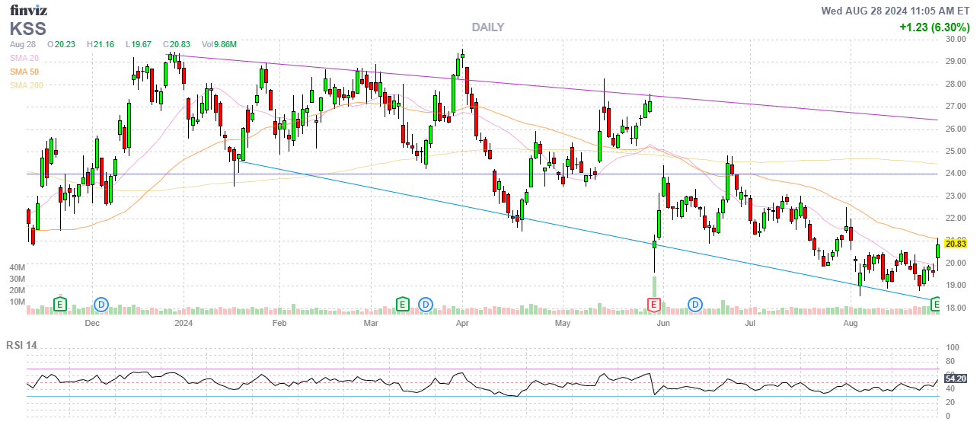Image resolution: width=980 pixels, height=428 pixels.
Task: Click the Vol 9.86M volume readout
Action: 219,44
